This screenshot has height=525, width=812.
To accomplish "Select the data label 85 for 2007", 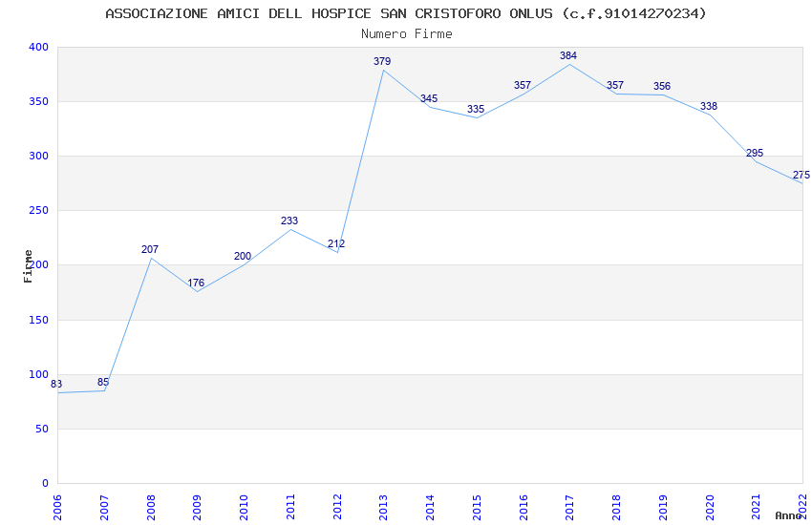I will [x=103, y=382].
